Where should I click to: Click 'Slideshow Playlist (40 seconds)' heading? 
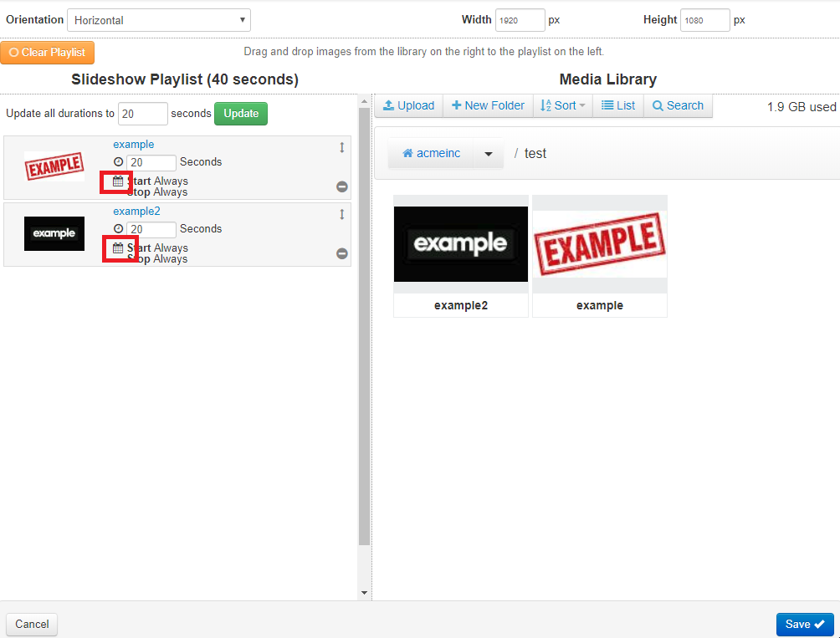point(185,79)
